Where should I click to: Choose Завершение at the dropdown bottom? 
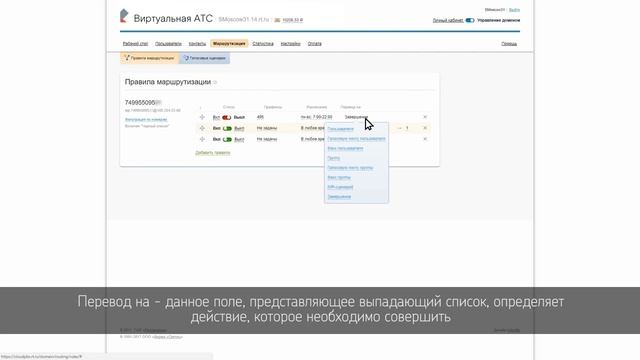click(339, 197)
